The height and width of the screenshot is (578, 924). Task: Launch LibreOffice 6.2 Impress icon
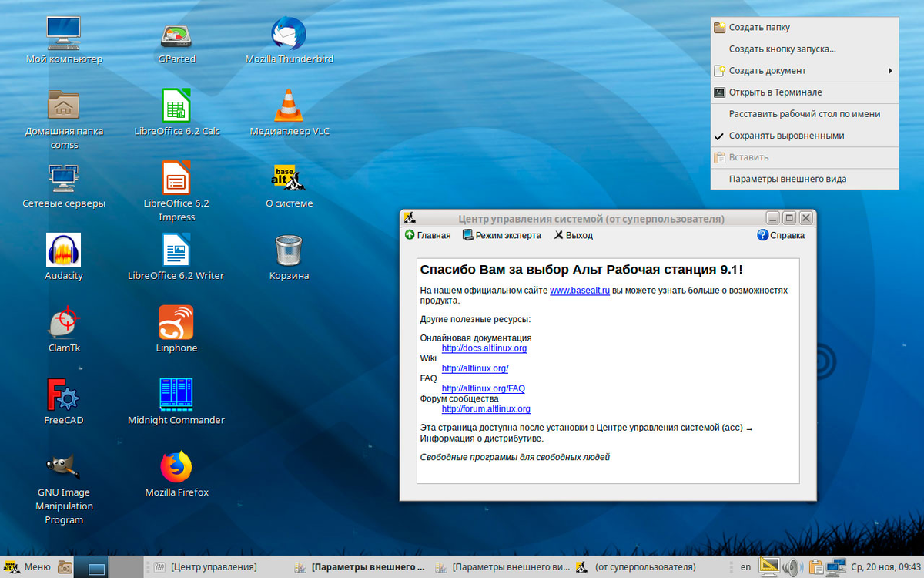tap(176, 178)
